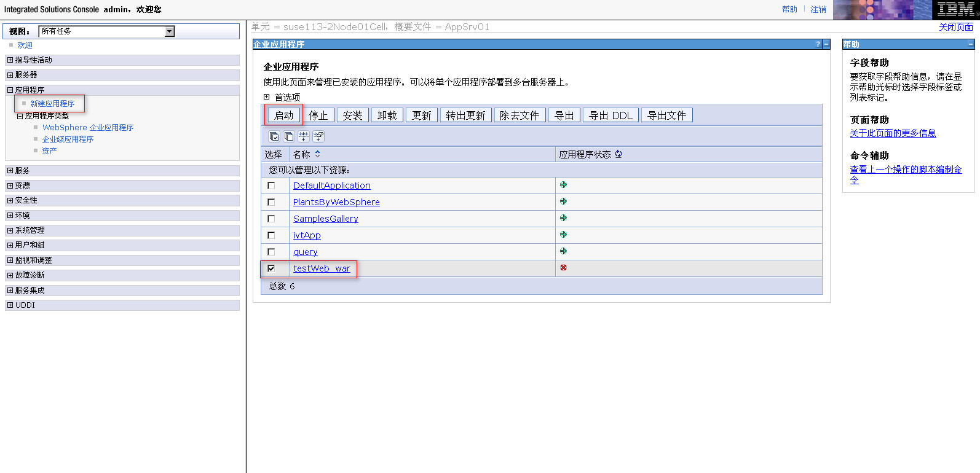Click the Deselect All rows icon
The width and height of the screenshot is (980, 473).
point(289,136)
